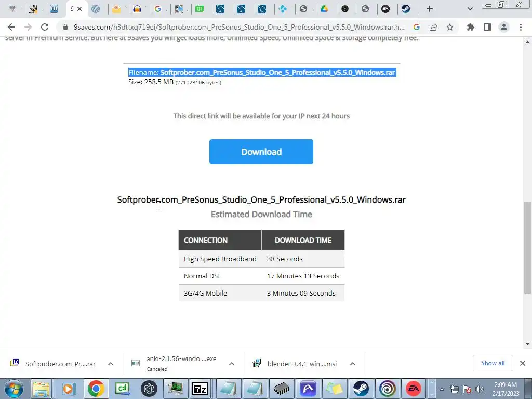Open the system monitor taskbar icon
Image resolution: width=532 pixels, height=399 pixels.
176,389
